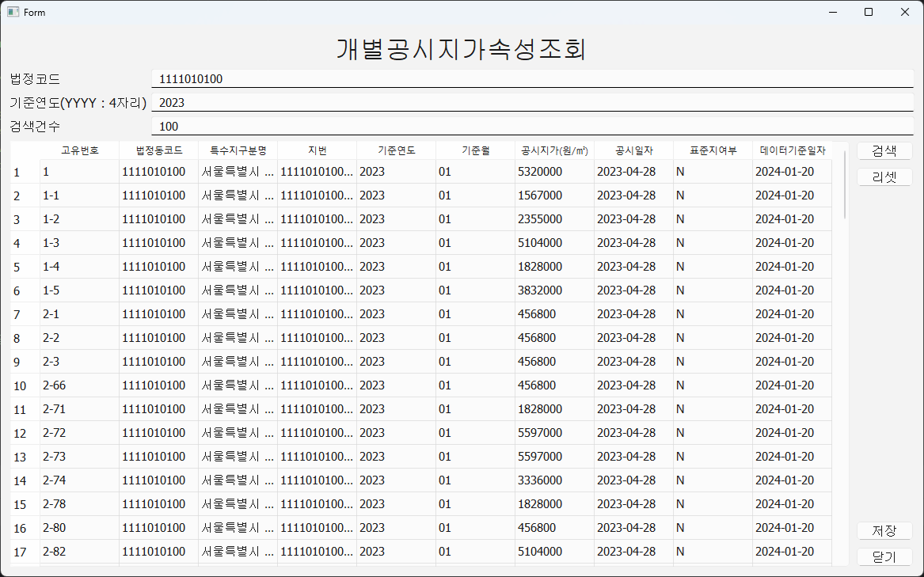
Task: Click the 공시일자 column header
Action: [x=633, y=150]
